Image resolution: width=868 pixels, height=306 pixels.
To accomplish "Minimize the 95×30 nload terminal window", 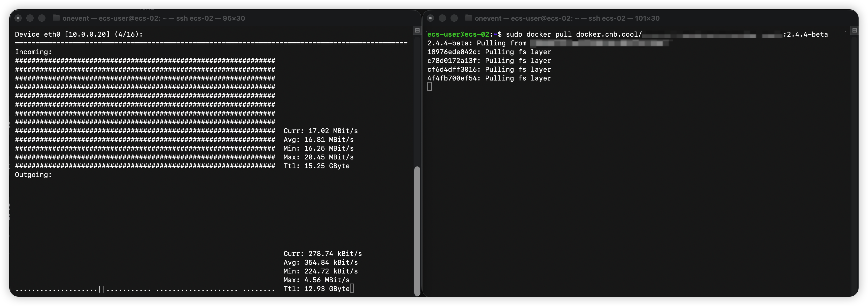I will tap(30, 18).
